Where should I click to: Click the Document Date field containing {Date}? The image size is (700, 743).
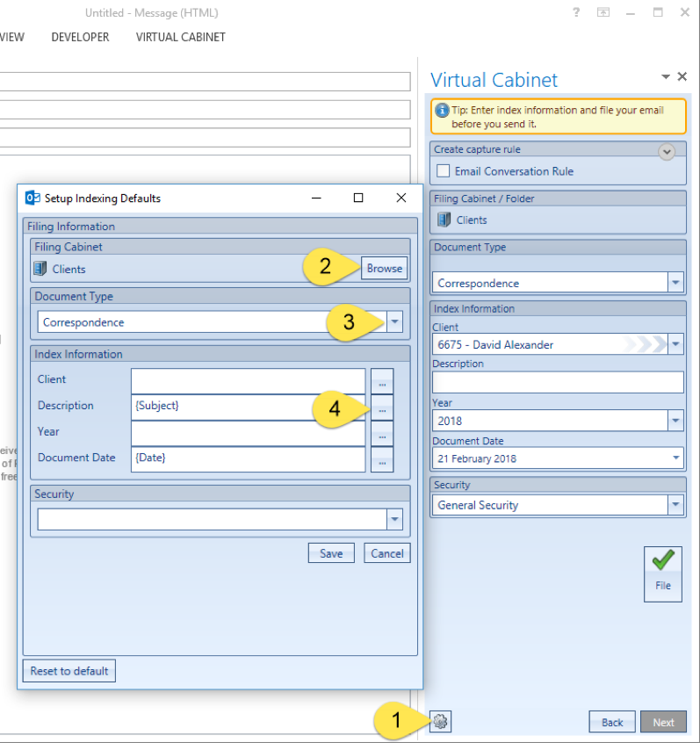249,459
